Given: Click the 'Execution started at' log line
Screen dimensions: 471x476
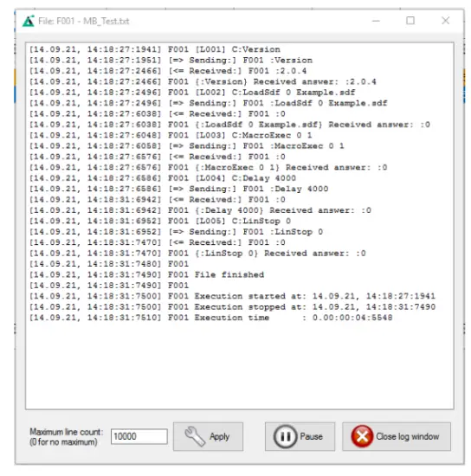Looking at the screenshot, I should point(232,296).
